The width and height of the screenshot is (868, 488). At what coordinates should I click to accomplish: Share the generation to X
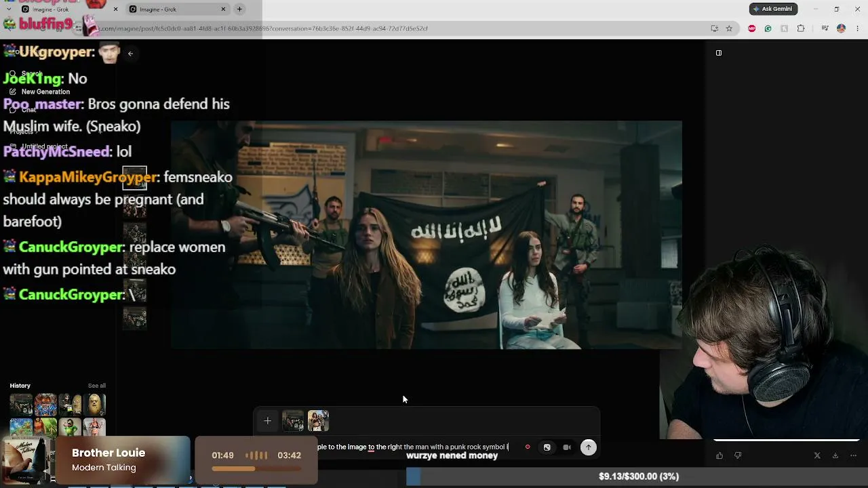[817, 455]
